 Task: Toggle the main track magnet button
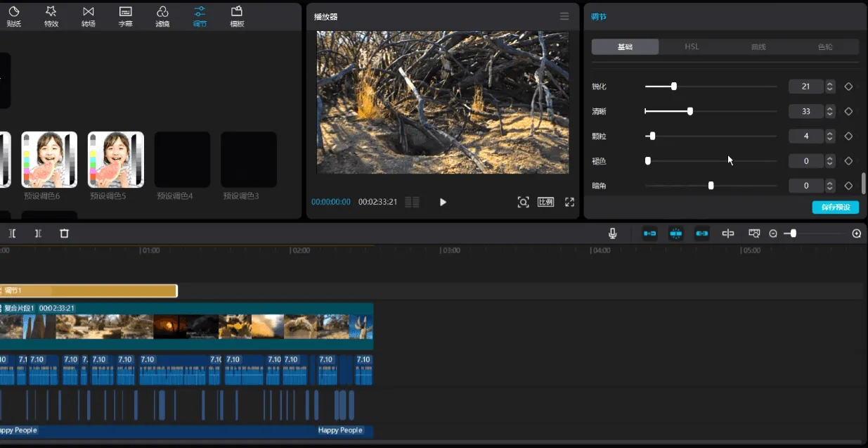coord(650,233)
